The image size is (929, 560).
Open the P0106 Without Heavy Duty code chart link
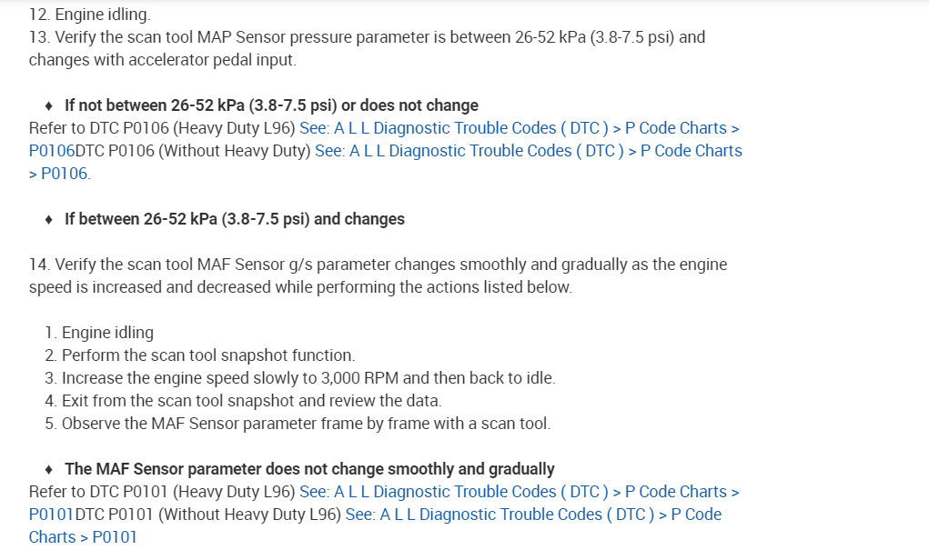(528, 151)
